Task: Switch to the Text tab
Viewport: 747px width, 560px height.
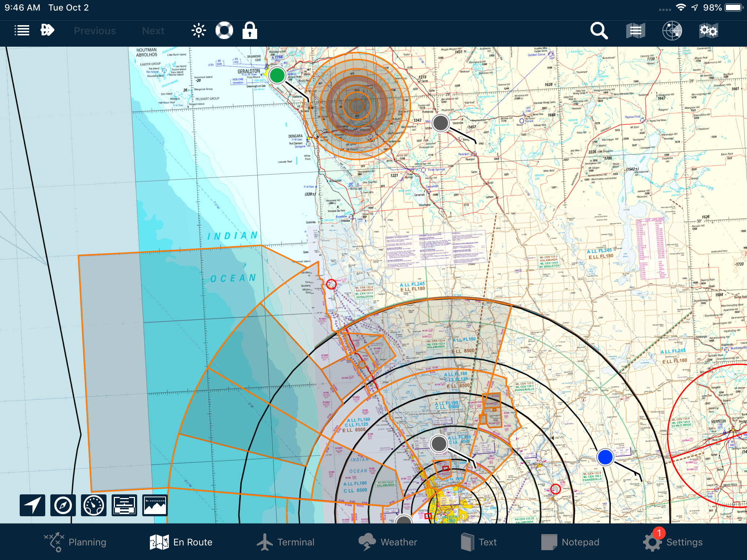Action: tap(479, 542)
